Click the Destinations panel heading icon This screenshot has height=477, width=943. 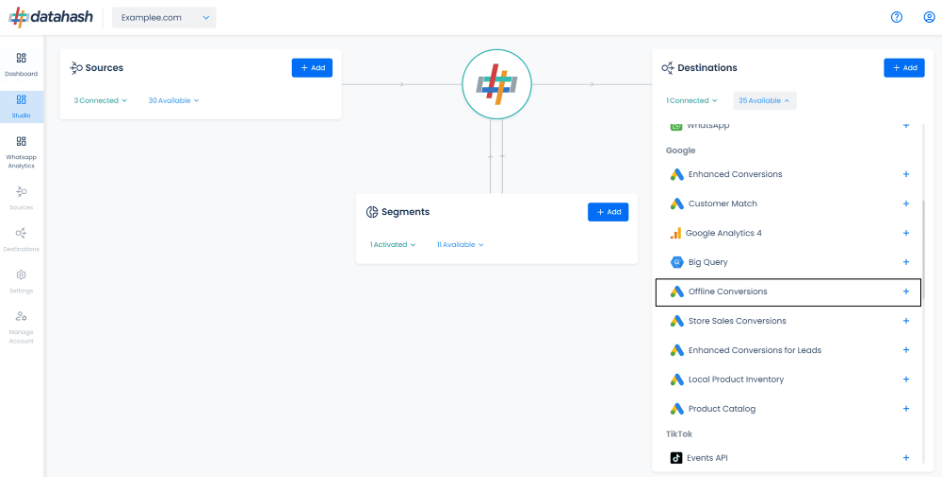coord(668,68)
